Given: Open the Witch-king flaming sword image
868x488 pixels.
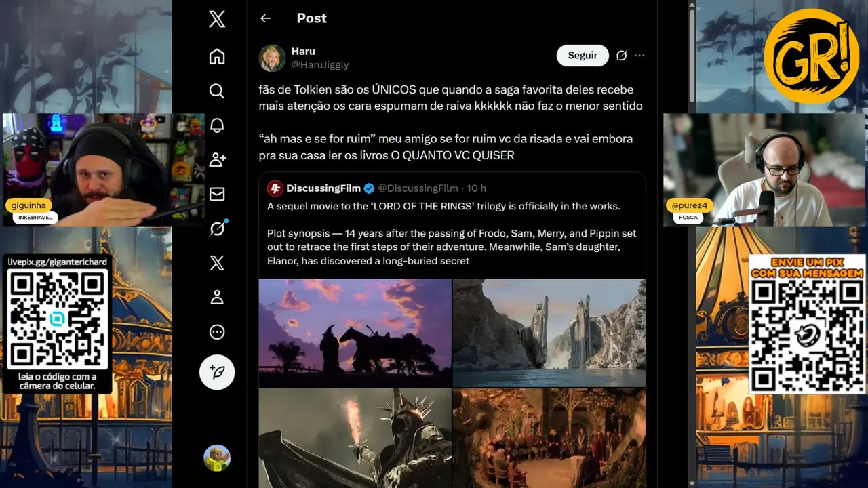Looking at the screenshot, I should coord(355,438).
